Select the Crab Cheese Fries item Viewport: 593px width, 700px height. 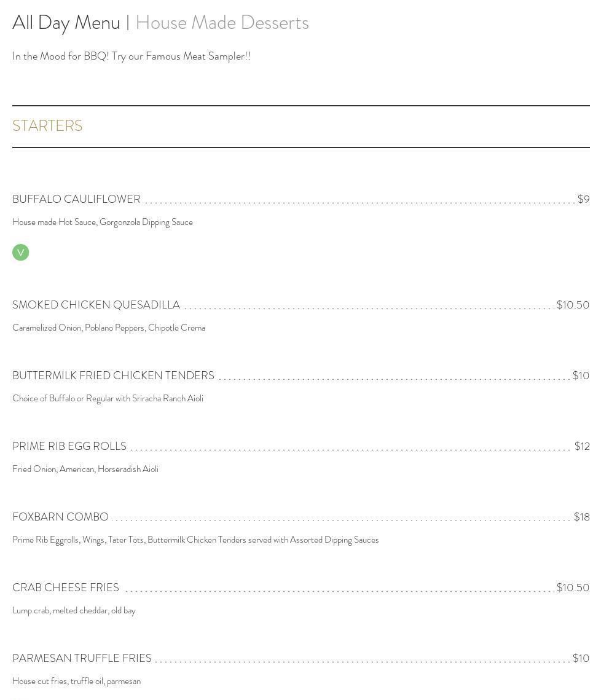click(66, 588)
